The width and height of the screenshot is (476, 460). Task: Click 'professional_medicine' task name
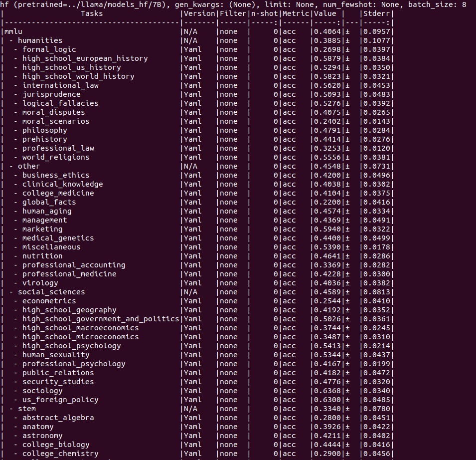point(69,274)
